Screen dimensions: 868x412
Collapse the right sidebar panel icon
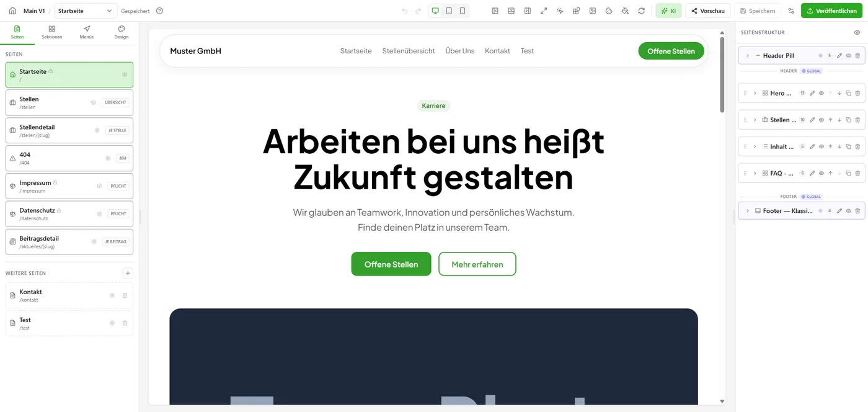click(527, 11)
